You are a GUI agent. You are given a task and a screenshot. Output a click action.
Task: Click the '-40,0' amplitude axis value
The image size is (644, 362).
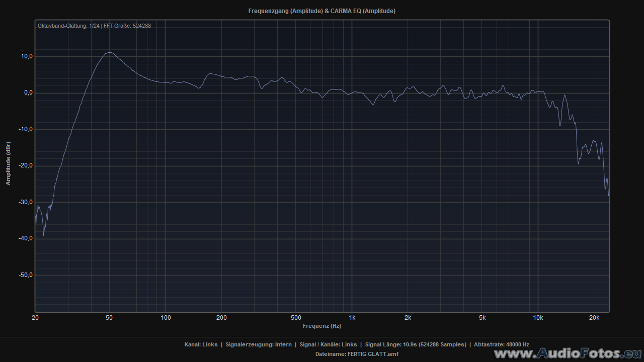[x=26, y=238]
